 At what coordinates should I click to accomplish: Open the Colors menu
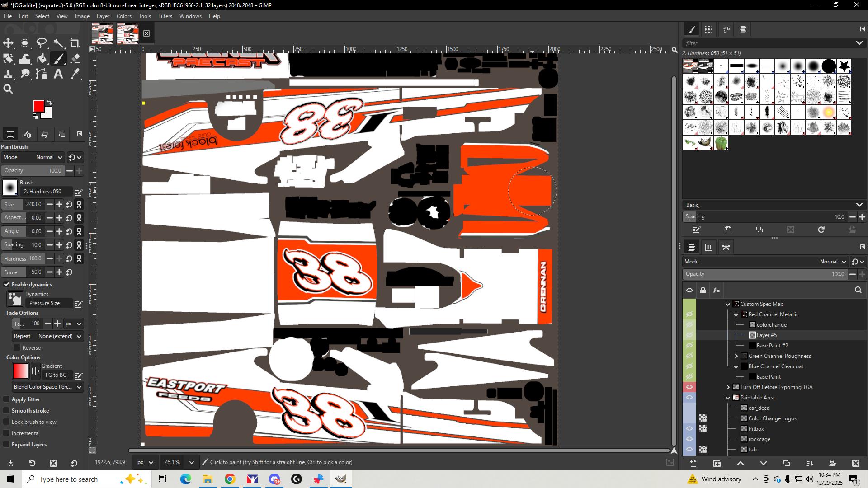[x=124, y=16]
